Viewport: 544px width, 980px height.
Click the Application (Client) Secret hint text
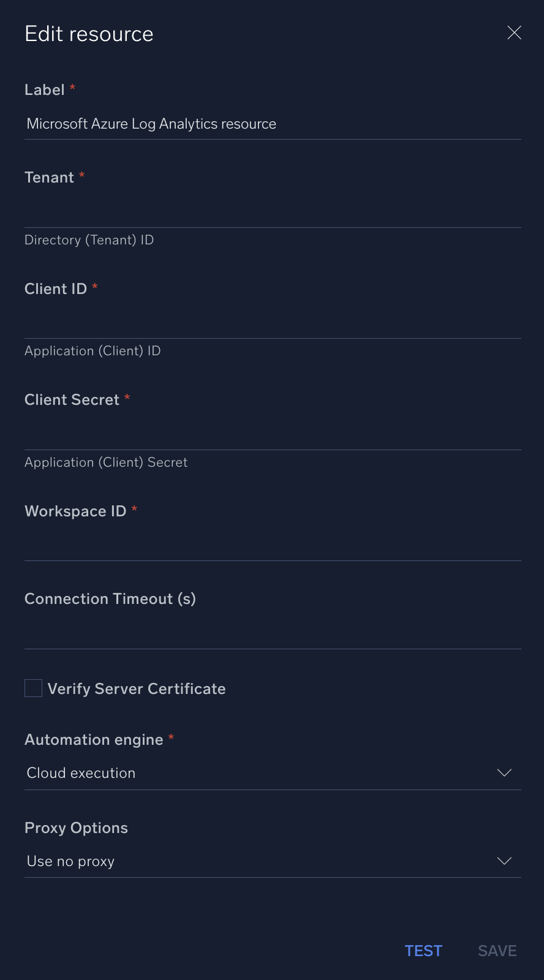106,462
